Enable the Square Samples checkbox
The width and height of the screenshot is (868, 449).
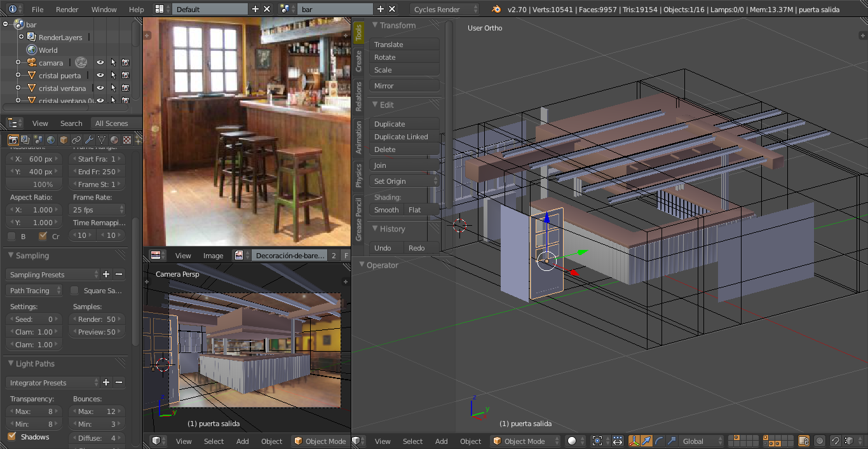click(74, 291)
